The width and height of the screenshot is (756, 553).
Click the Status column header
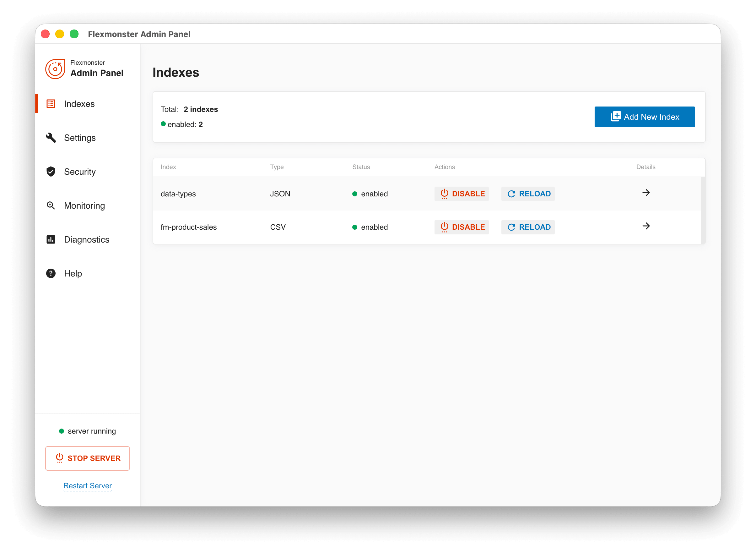tap(361, 167)
